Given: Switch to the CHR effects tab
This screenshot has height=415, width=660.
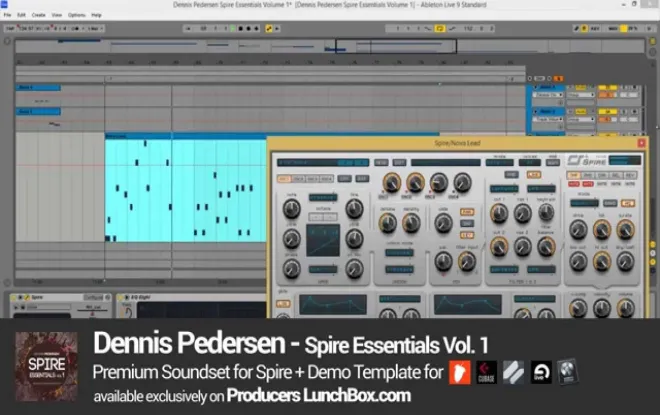Looking at the screenshot, I should (x=602, y=175).
